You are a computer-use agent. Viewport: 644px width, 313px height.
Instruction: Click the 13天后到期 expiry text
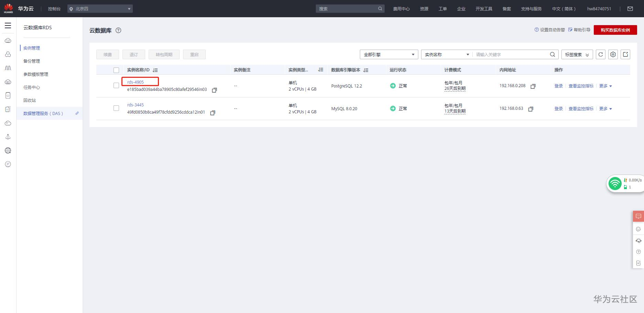coord(455,111)
